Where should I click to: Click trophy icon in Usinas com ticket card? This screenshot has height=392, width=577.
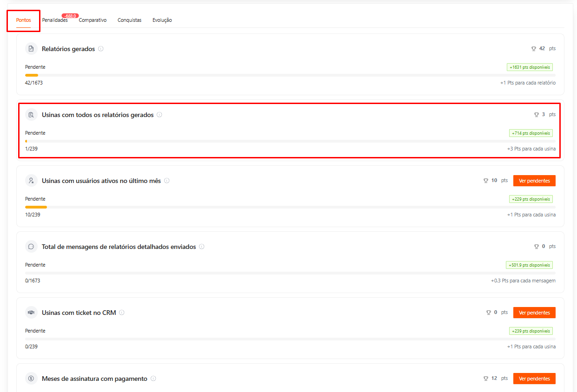click(489, 313)
